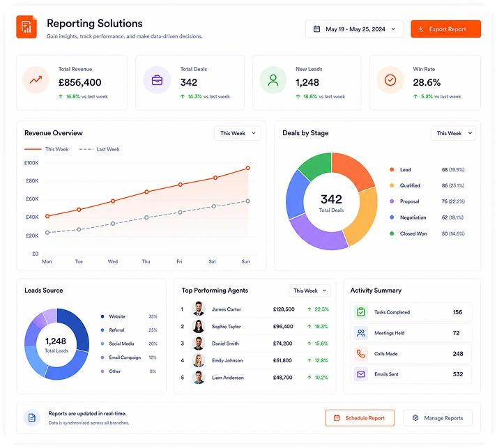Image resolution: width=497 pixels, height=448 pixels.
Task: Click the Website legend dot in Leads Source
Action: click(102, 316)
